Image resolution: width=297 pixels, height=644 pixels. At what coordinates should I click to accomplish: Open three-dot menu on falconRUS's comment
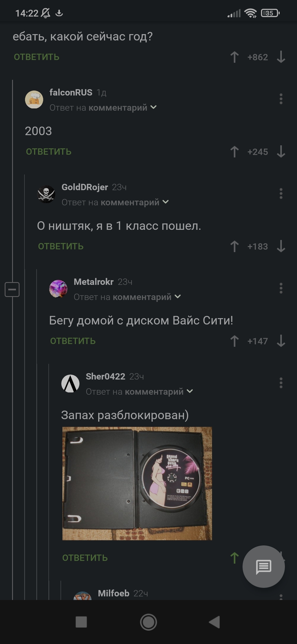281,99
